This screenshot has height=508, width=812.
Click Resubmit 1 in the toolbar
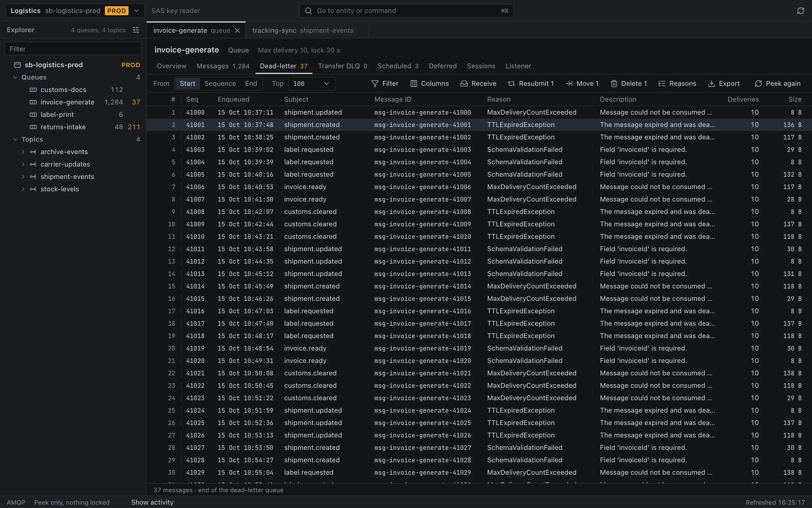pyautogui.click(x=531, y=83)
